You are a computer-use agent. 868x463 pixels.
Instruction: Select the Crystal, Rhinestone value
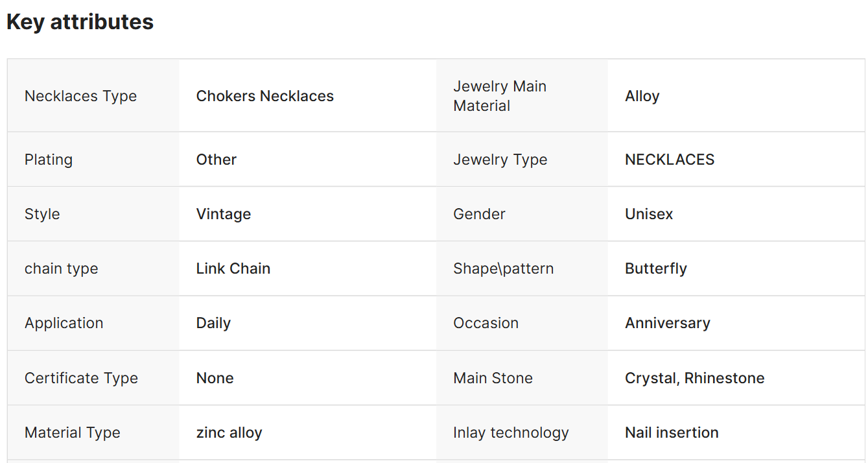(694, 378)
